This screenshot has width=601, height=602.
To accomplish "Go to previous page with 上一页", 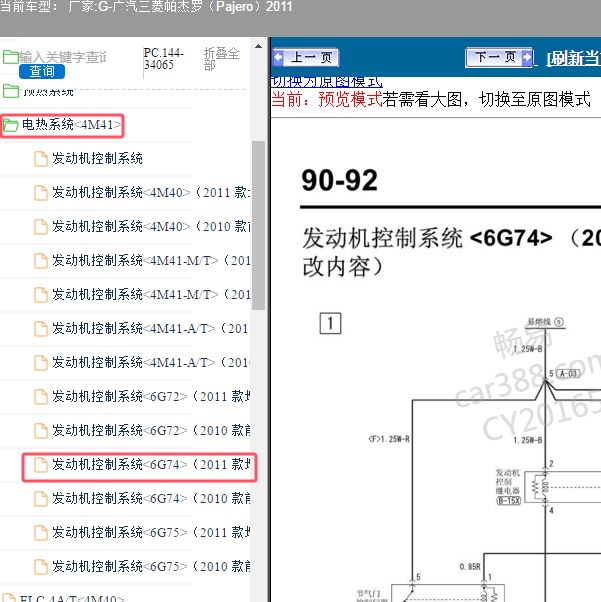I will (306, 58).
